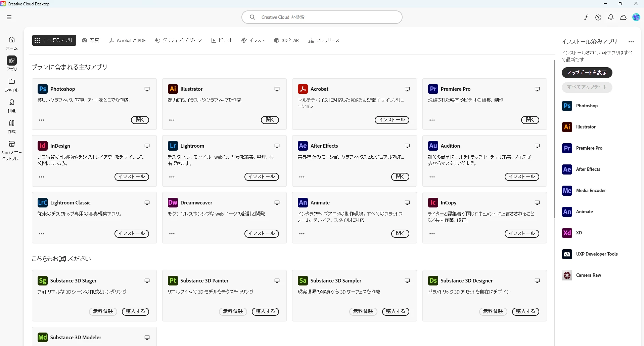
Task: Open more options on Illustrator card
Action: (x=172, y=120)
